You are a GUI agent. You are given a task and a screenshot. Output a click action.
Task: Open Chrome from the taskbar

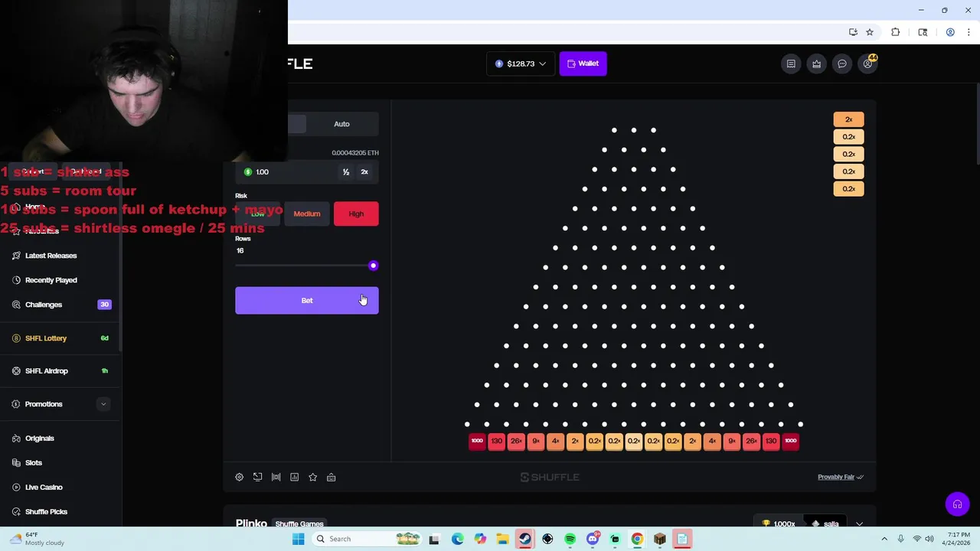pyautogui.click(x=637, y=539)
